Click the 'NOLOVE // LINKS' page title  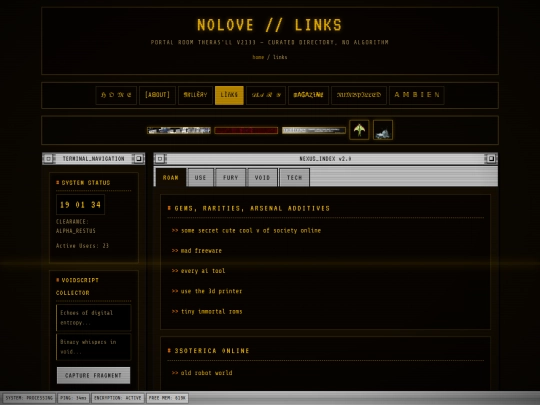[270, 25]
